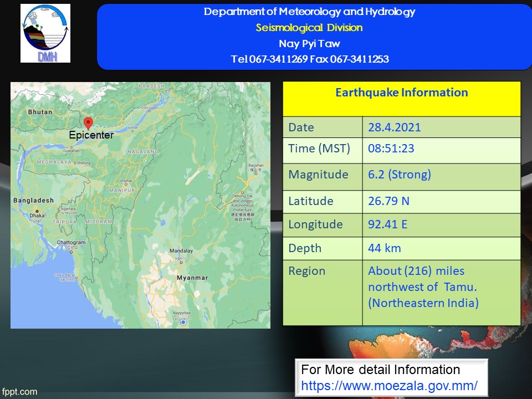Click the "Guwahati" city label on map
Image resolution: width=532 pixels, height=399 pixels.
coord(71,150)
